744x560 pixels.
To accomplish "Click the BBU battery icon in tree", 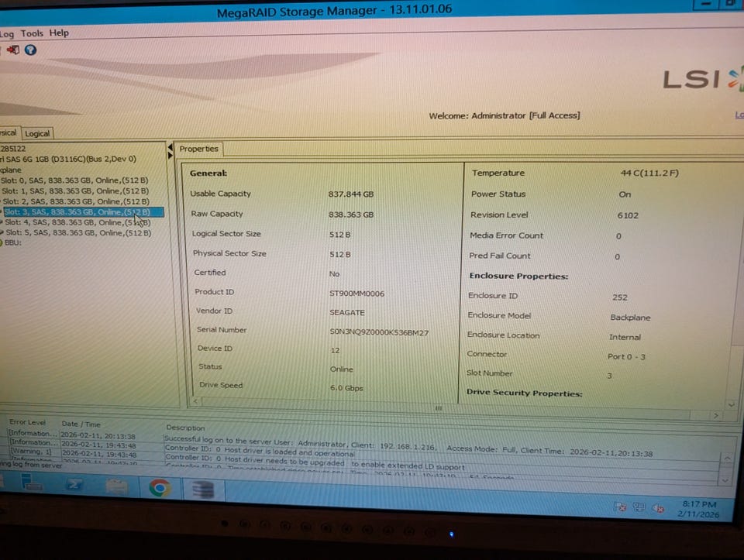I will click(x=1, y=242).
